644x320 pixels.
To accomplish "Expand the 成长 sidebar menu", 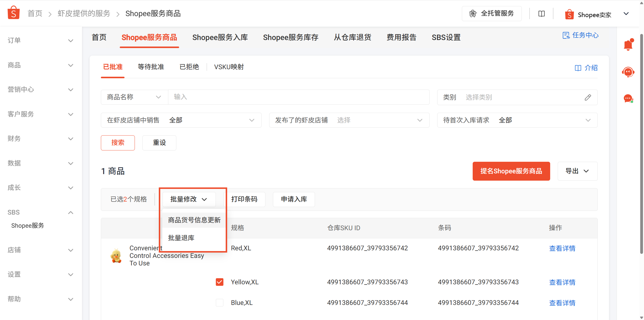I will click(41, 188).
